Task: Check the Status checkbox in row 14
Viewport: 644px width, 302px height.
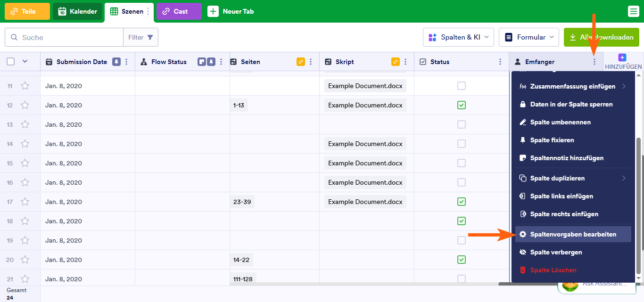Action: [x=462, y=144]
